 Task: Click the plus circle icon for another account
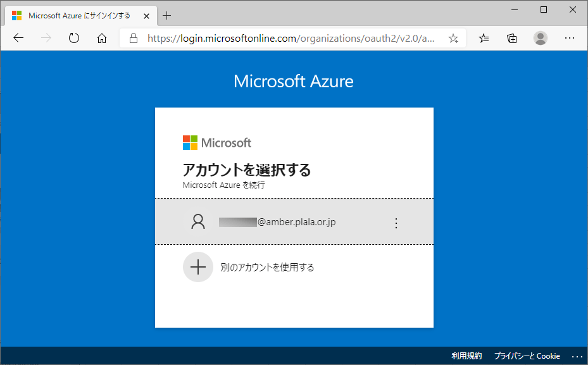click(x=198, y=267)
